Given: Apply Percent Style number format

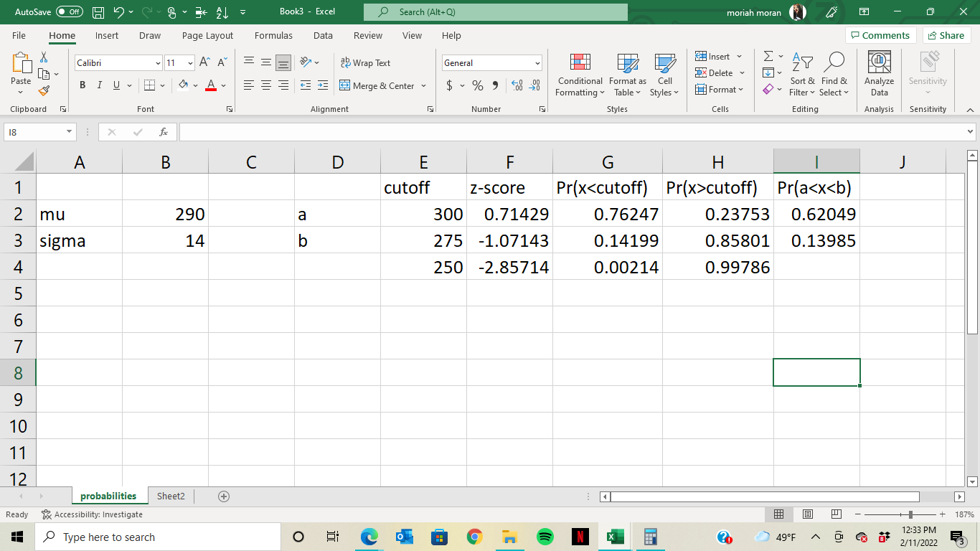Looking at the screenshot, I should point(476,85).
